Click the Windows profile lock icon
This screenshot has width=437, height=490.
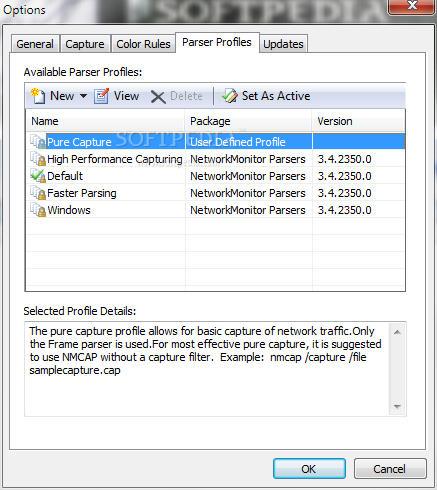pyautogui.click(x=38, y=210)
